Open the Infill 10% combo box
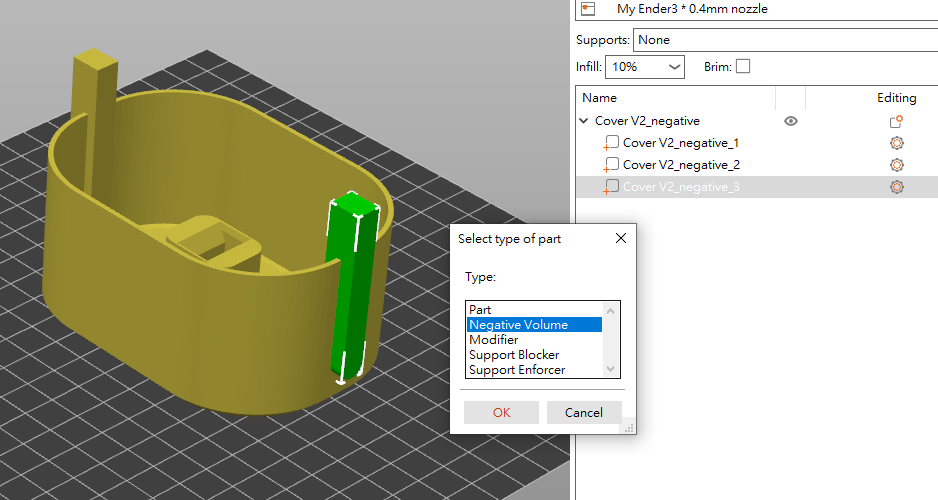 tap(645, 66)
